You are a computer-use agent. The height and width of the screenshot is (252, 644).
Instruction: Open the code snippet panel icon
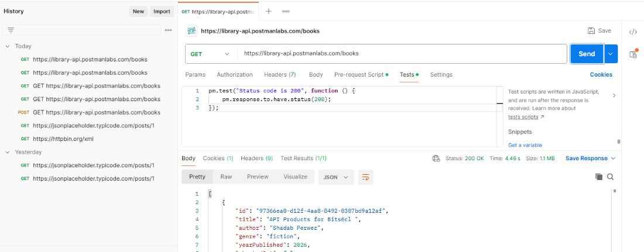(x=633, y=32)
